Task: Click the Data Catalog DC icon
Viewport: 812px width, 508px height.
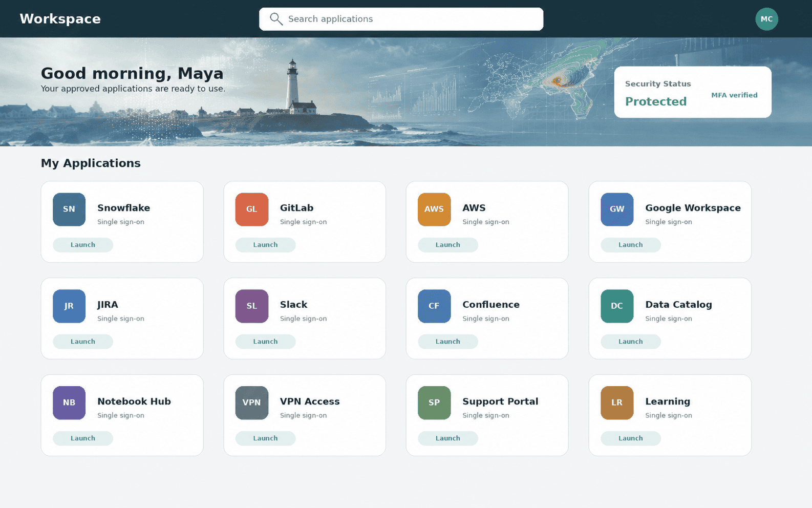Action: click(617, 306)
